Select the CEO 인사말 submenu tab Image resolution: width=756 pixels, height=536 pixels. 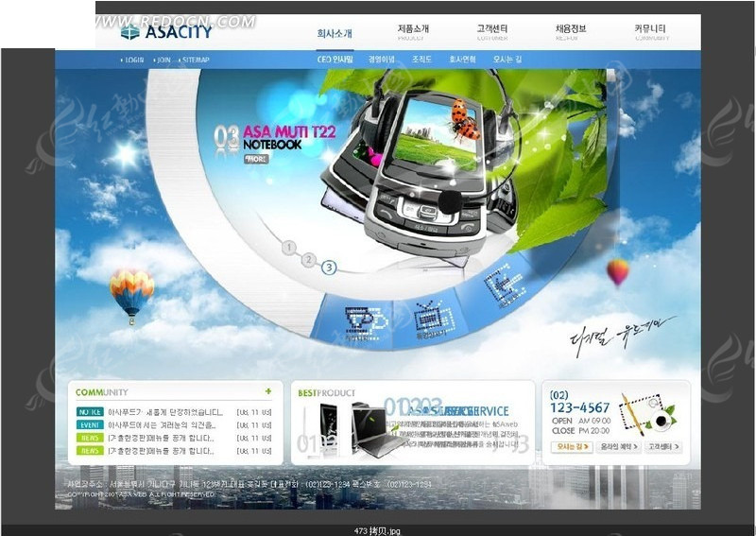pyautogui.click(x=335, y=60)
